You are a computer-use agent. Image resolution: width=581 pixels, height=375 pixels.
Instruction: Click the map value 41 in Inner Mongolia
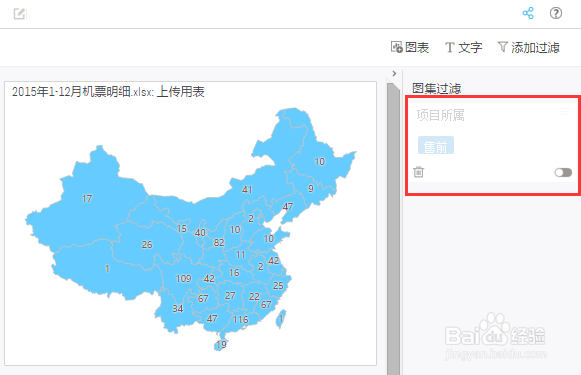tap(247, 190)
